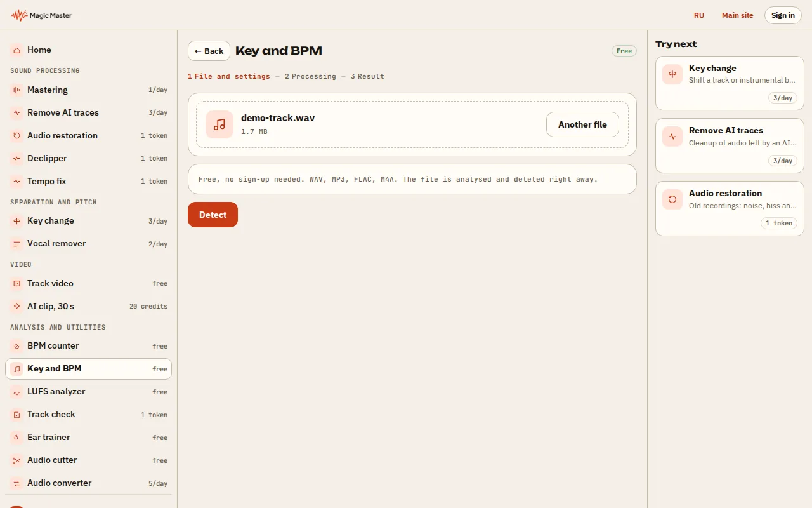This screenshot has height=508, width=812.
Task: Click the green Free badge
Action: pos(624,51)
